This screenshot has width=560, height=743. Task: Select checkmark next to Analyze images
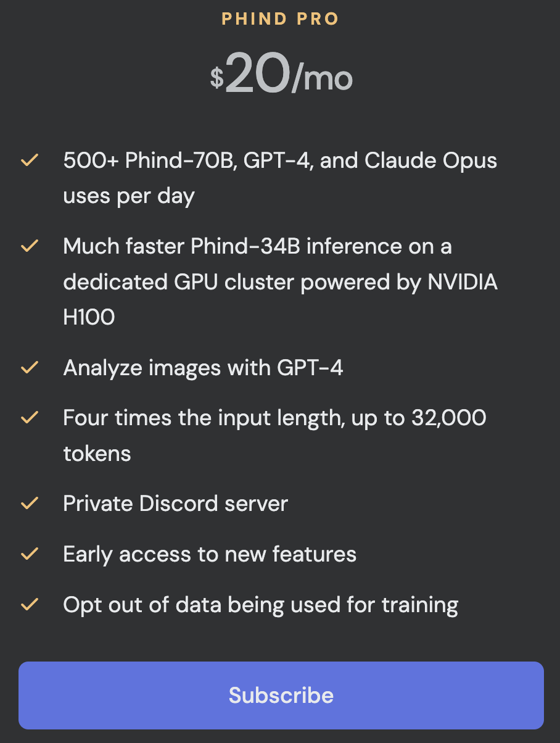click(x=30, y=368)
